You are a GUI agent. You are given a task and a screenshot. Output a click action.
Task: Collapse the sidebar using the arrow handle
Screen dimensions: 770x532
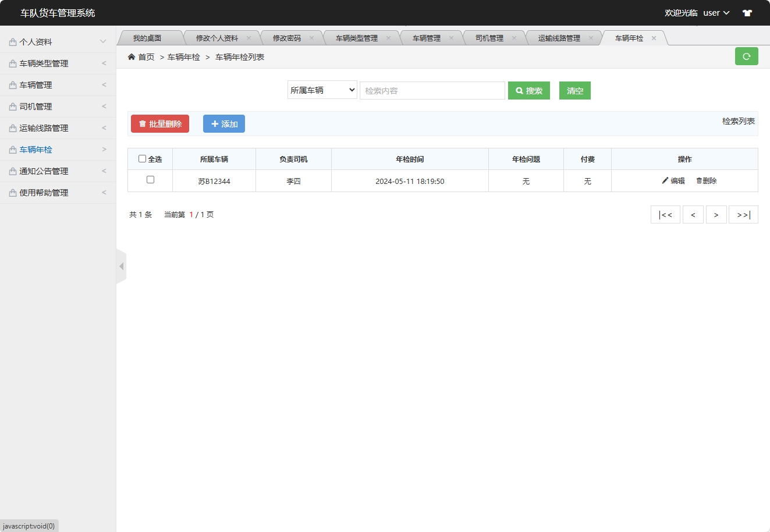click(x=121, y=266)
